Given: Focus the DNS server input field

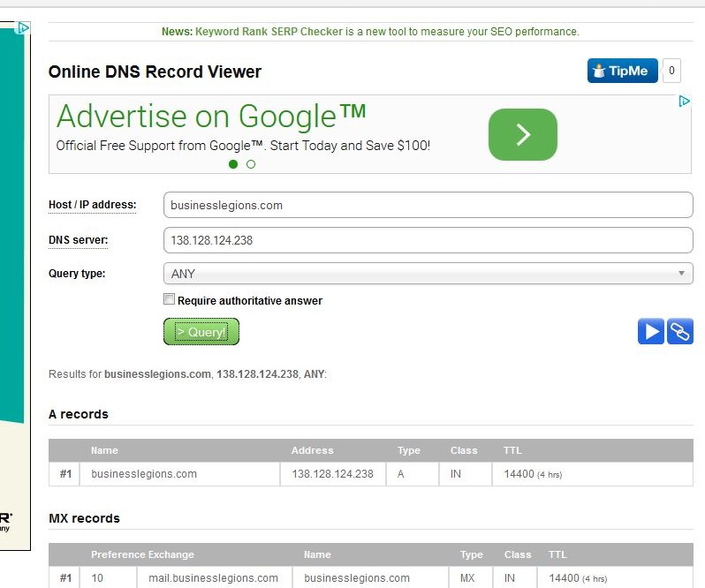Looking at the screenshot, I should (428, 240).
